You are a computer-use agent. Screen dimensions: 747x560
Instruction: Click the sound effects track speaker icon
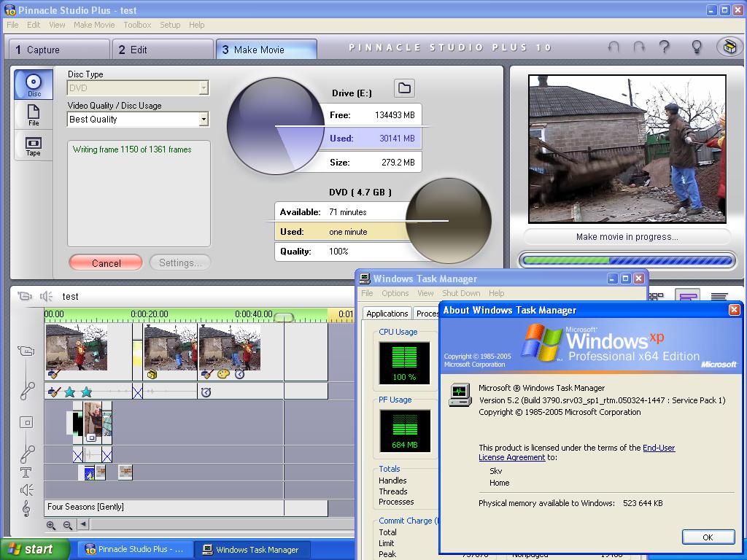[27, 490]
